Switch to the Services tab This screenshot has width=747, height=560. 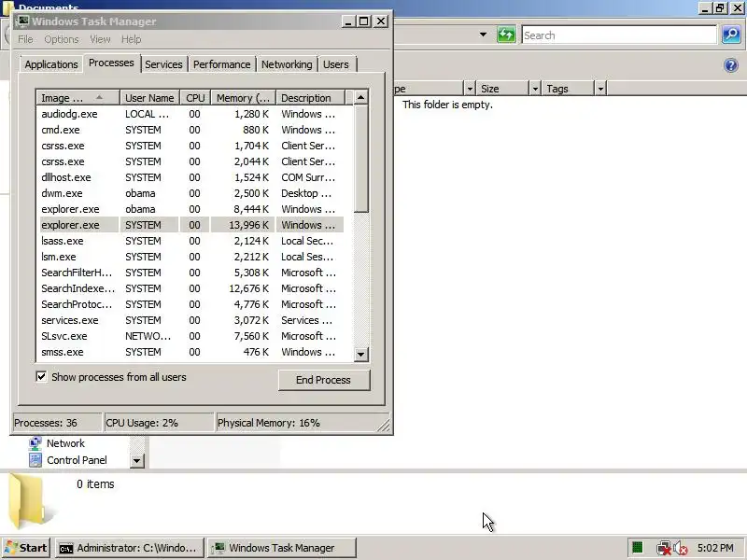(x=164, y=64)
